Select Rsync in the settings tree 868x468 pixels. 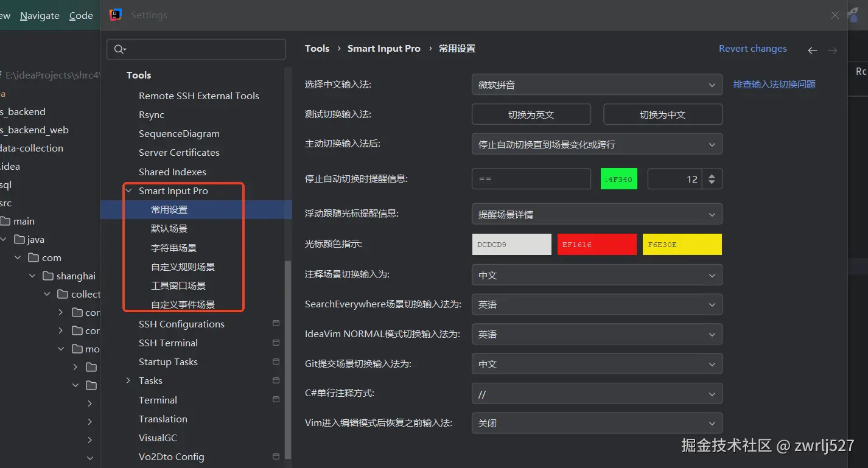click(x=152, y=114)
